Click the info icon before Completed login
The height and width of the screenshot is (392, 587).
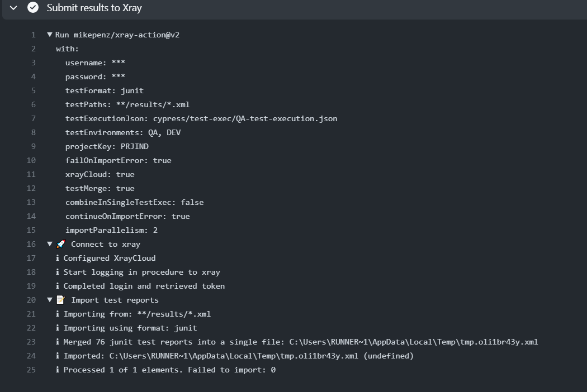(x=57, y=286)
